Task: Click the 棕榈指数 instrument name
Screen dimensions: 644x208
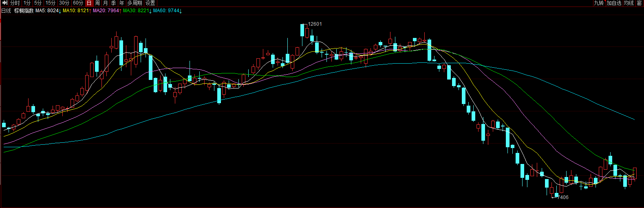Action: pos(24,11)
